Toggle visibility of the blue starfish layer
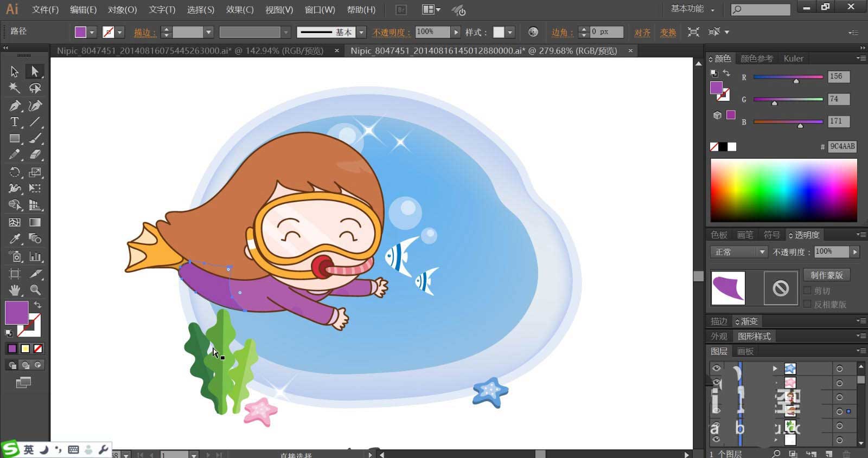Image resolution: width=868 pixels, height=458 pixels. tap(716, 368)
